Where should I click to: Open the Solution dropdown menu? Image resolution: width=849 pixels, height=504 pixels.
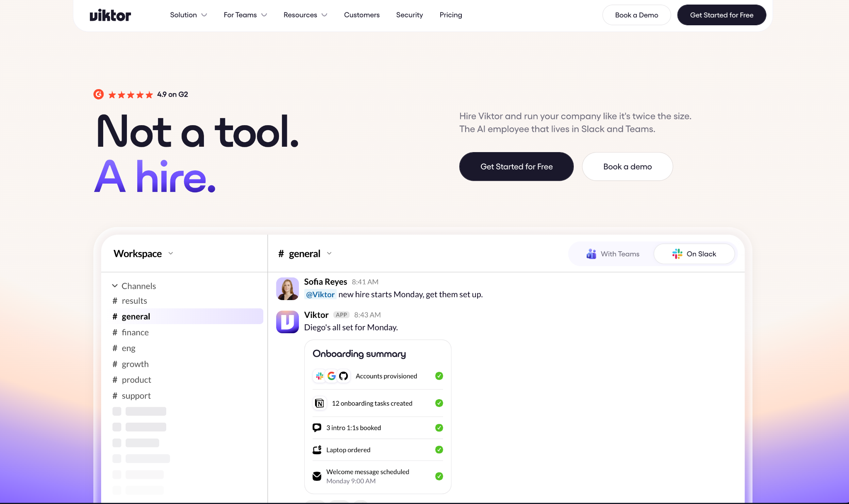coord(189,15)
